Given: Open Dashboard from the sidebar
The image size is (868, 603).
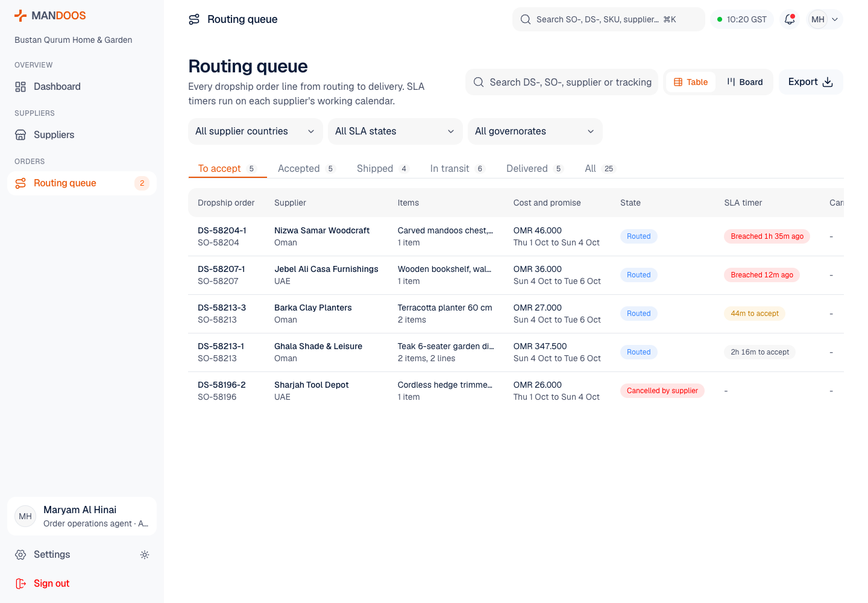Looking at the screenshot, I should coord(82,87).
